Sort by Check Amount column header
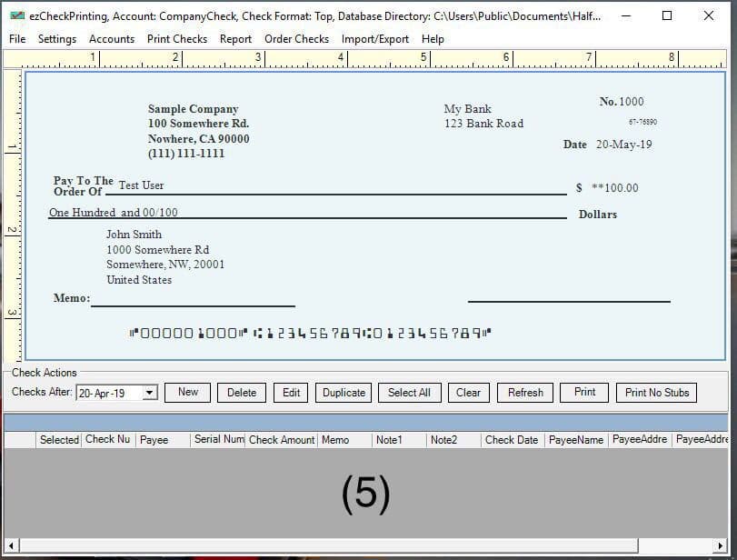 click(282, 440)
